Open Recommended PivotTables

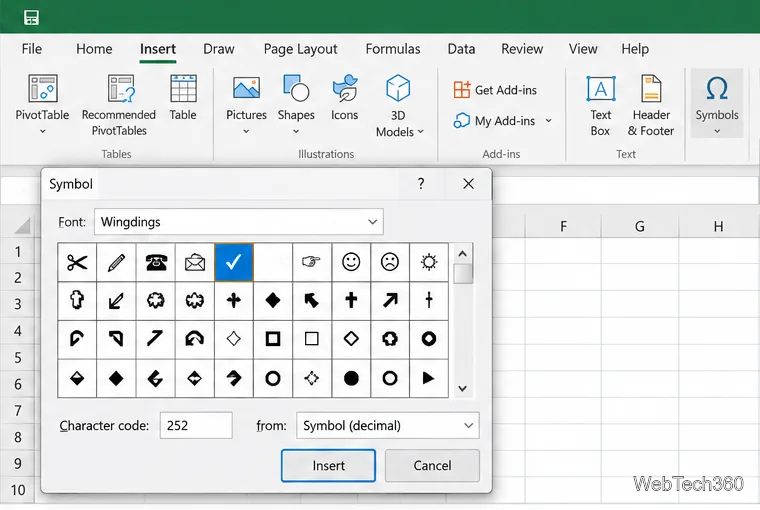(x=119, y=105)
